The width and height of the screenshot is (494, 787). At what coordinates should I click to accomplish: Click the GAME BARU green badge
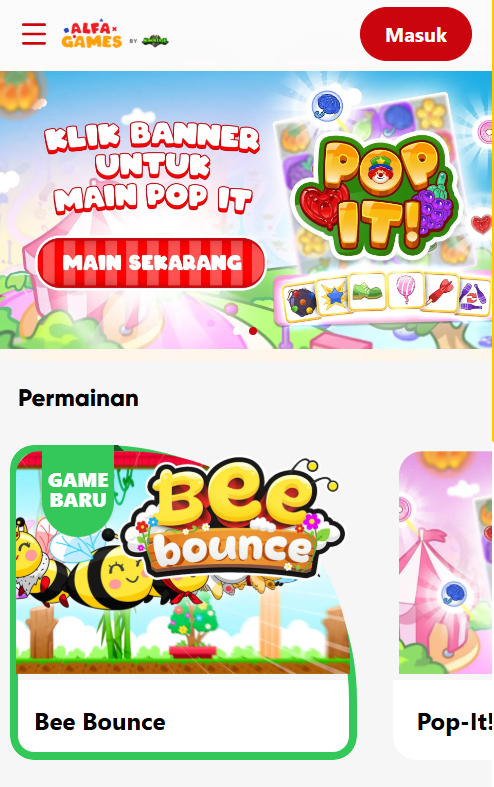click(78, 490)
